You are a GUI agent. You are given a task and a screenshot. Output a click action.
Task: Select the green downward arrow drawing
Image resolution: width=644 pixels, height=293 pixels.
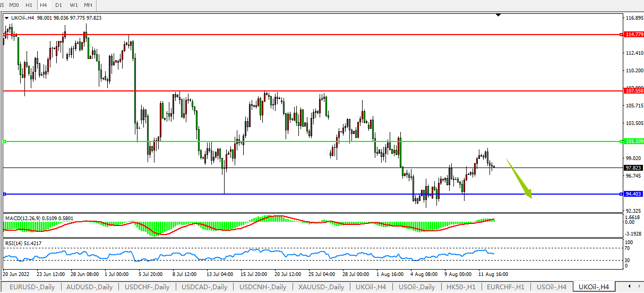tap(519, 179)
